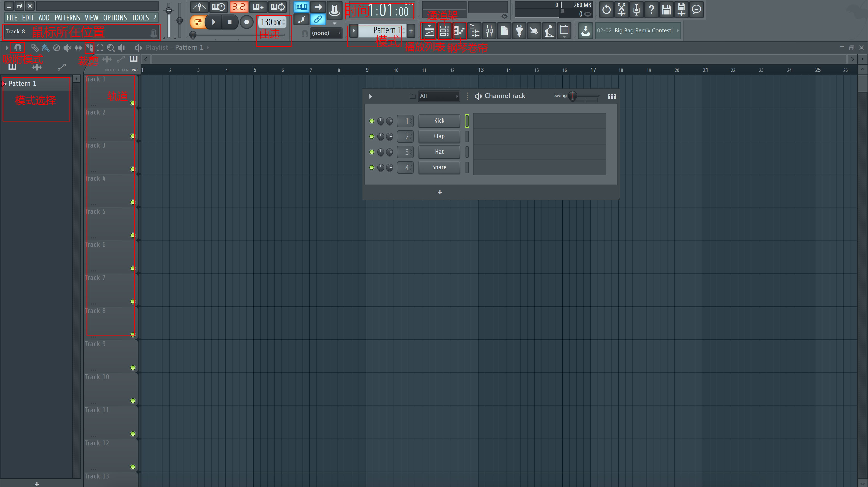Select the Slice tool in Playlist
Screen dimensions: 868x487
coord(89,48)
